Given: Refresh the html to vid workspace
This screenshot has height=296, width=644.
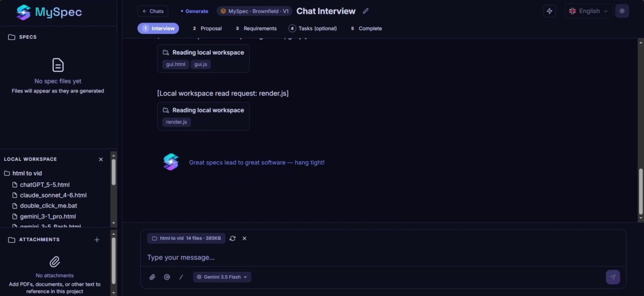Looking at the screenshot, I should (232, 238).
